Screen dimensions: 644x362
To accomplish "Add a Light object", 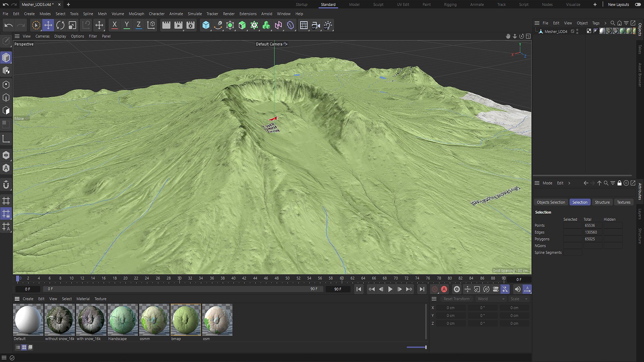I will [328, 25].
